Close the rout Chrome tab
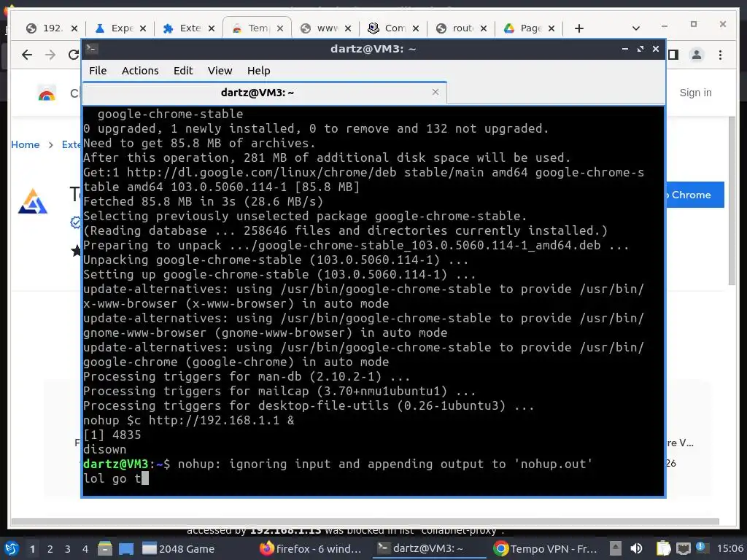 point(484,28)
